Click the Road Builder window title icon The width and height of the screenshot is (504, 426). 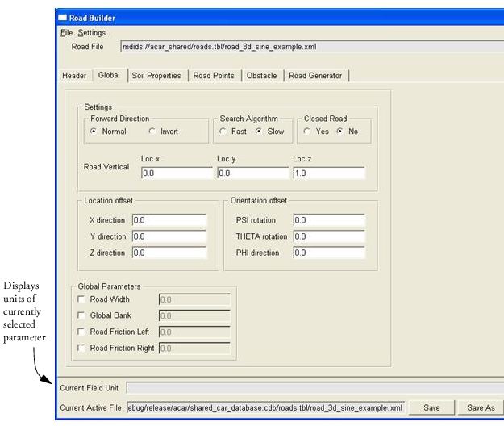pyautogui.click(x=62, y=18)
